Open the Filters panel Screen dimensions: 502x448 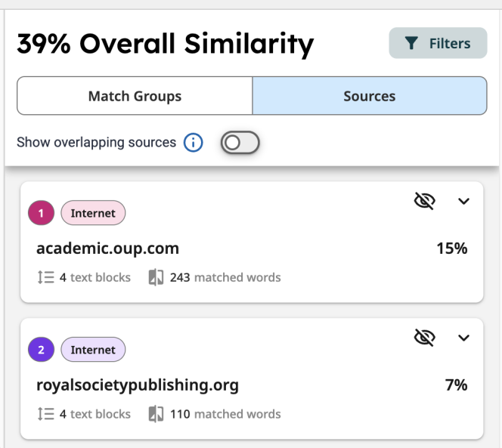click(438, 43)
